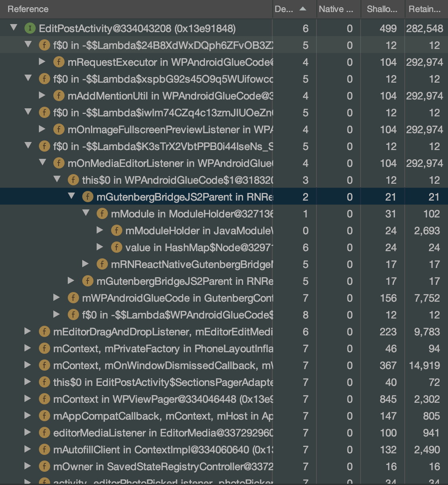Click the field icon of mContext in WPViewPager
The height and width of the screenshot is (485, 448).
point(44,399)
